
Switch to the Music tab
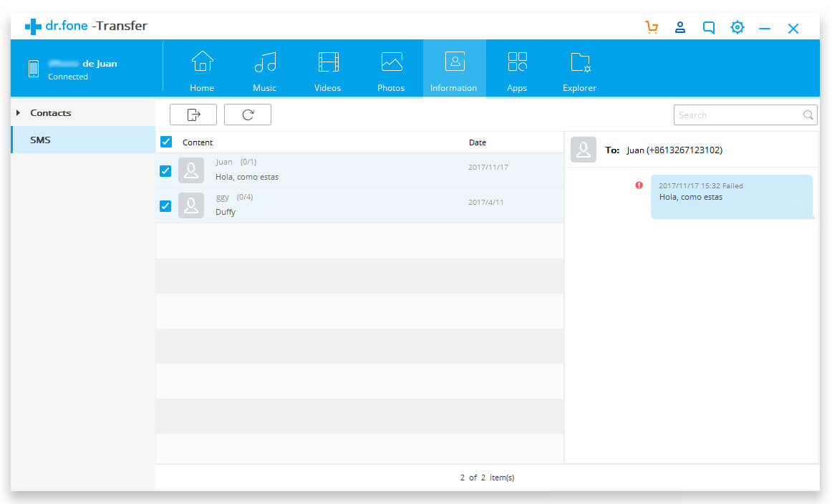coord(265,71)
